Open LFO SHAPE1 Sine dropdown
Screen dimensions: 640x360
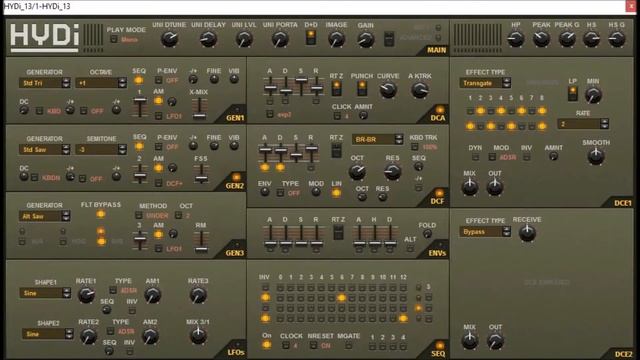[x=45, y=293]
